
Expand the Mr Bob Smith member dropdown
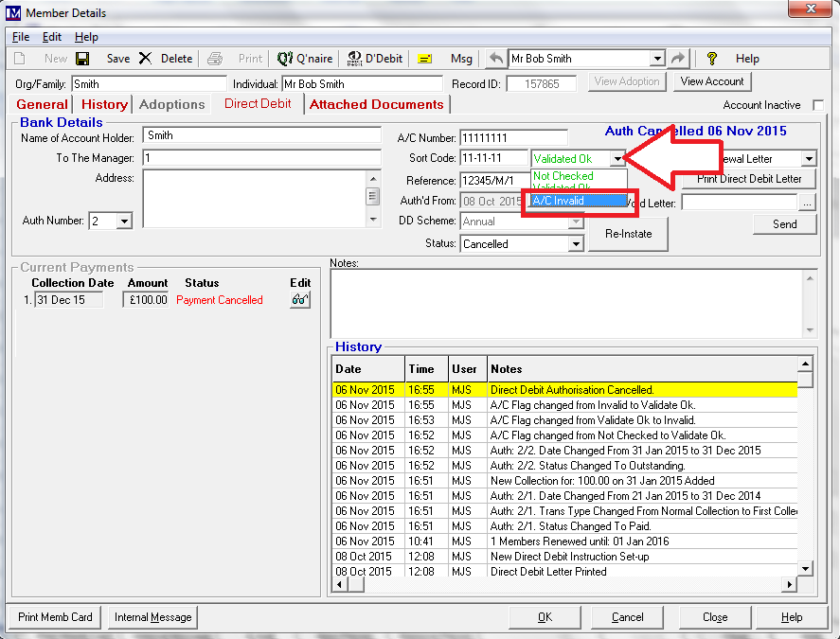658,59
